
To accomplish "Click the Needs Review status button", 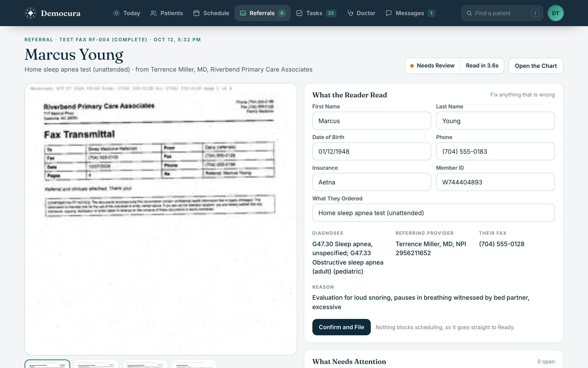I will click(432, 66).
